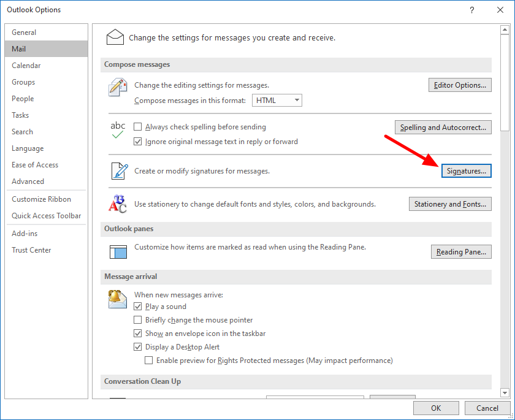Image resolution: width=515 pixels, height=420 pixels.
Task: Enable Always check spelling before sending
Action: point(137,127)
